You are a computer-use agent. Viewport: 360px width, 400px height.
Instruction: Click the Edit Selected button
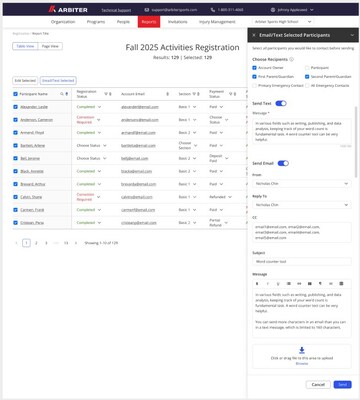(x=25, y=81)
